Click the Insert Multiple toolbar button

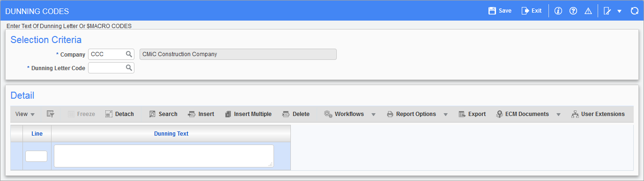[x=248, y=114]
